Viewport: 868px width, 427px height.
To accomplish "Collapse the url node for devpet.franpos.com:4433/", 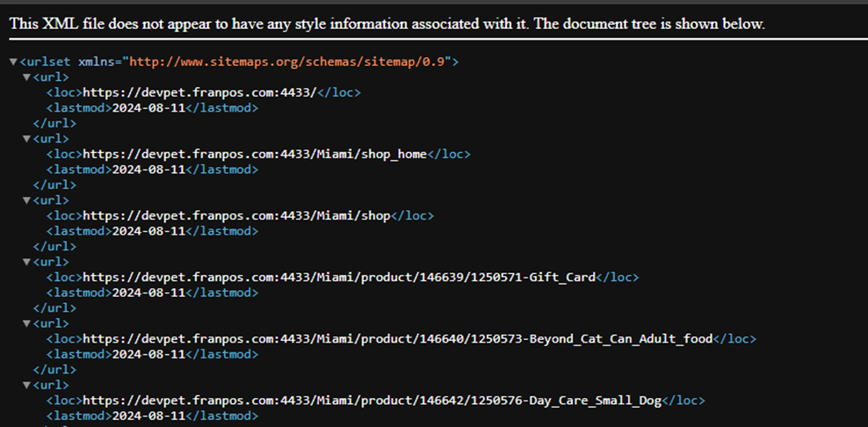I will 26,77.
